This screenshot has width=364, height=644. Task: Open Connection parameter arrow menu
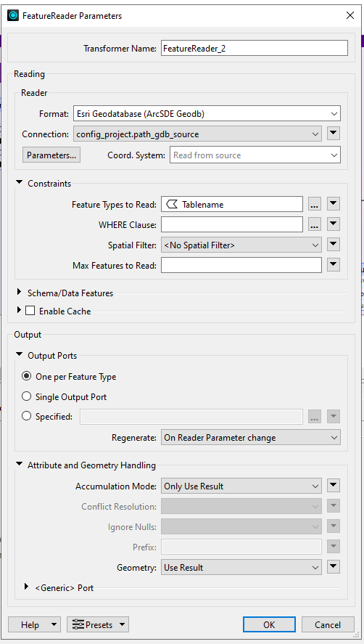(x=334, y=134)
